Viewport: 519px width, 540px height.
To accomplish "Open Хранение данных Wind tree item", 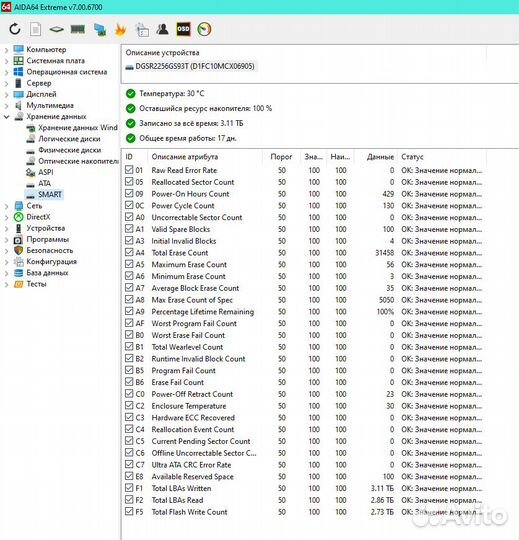I will [78, 128].
